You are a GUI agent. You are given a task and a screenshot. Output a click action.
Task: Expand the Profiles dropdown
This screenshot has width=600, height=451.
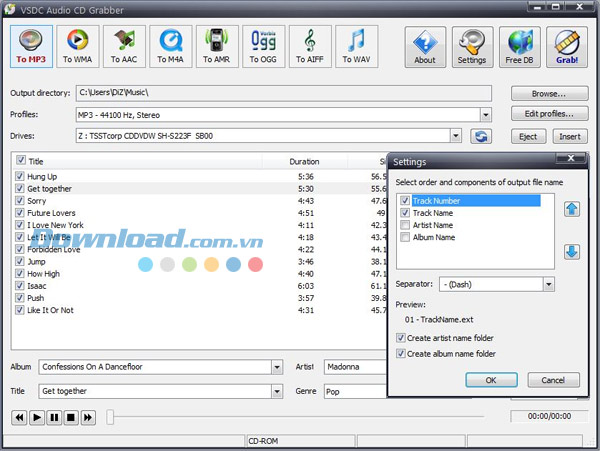tap(485, 114)
